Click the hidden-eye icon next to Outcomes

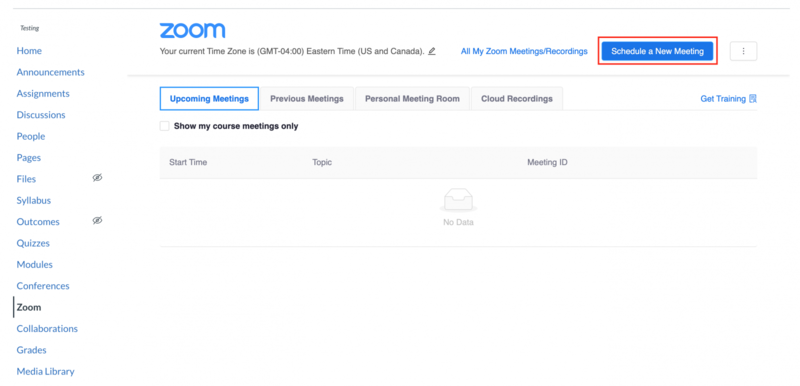pos(97,220)
